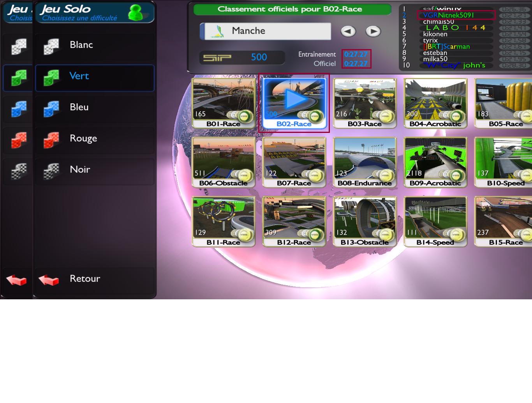
Task: Click the red Retour arrow icon
Action: tap(49, 279)
